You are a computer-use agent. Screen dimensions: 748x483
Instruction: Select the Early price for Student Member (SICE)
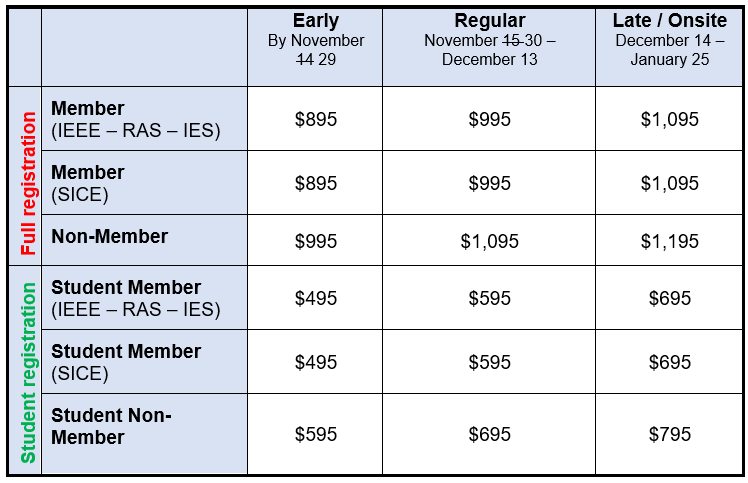point(316,362)
